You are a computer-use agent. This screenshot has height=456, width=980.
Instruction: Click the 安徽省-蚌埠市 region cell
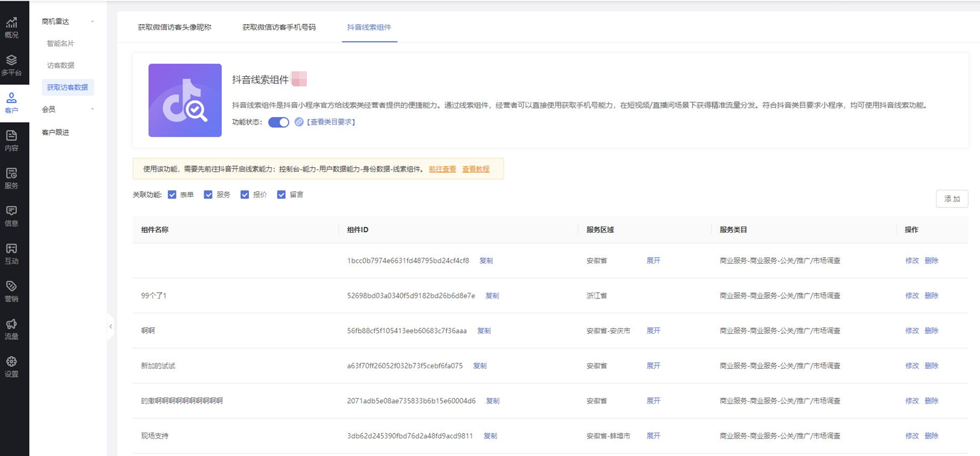pos(608,436)
